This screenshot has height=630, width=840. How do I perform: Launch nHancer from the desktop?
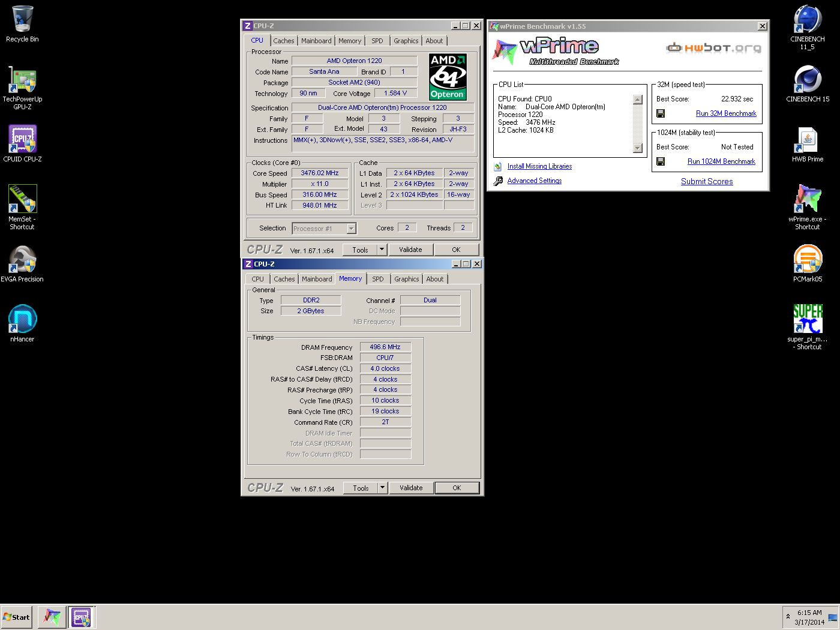tap(22, 324)
